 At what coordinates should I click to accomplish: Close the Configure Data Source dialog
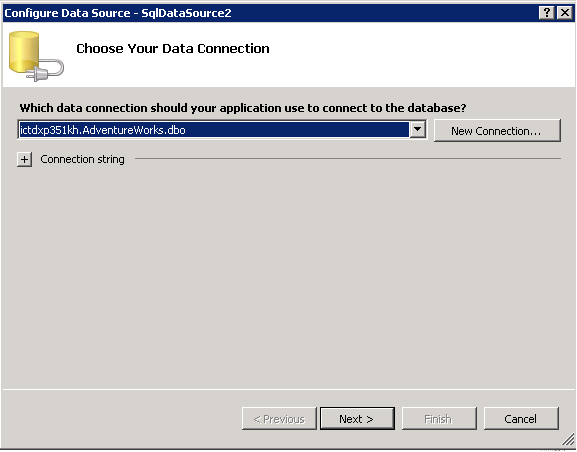tap(564, 13)
